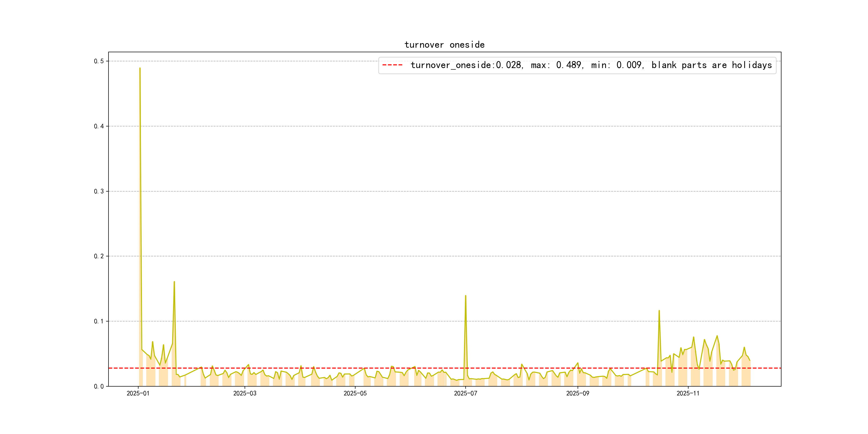Viewport: 868px width, 434px height.
Task: Click the October spike top near 0.117
Action: (x=659, y=311)
